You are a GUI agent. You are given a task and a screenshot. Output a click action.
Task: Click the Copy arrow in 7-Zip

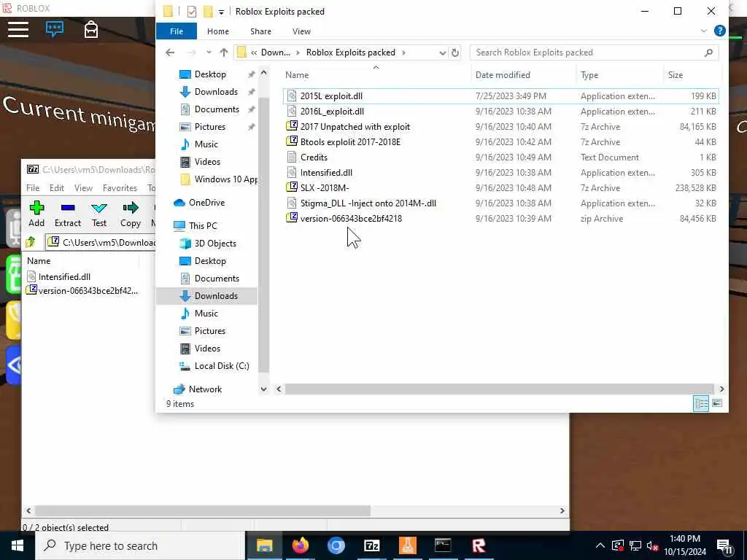pos(130,214)
